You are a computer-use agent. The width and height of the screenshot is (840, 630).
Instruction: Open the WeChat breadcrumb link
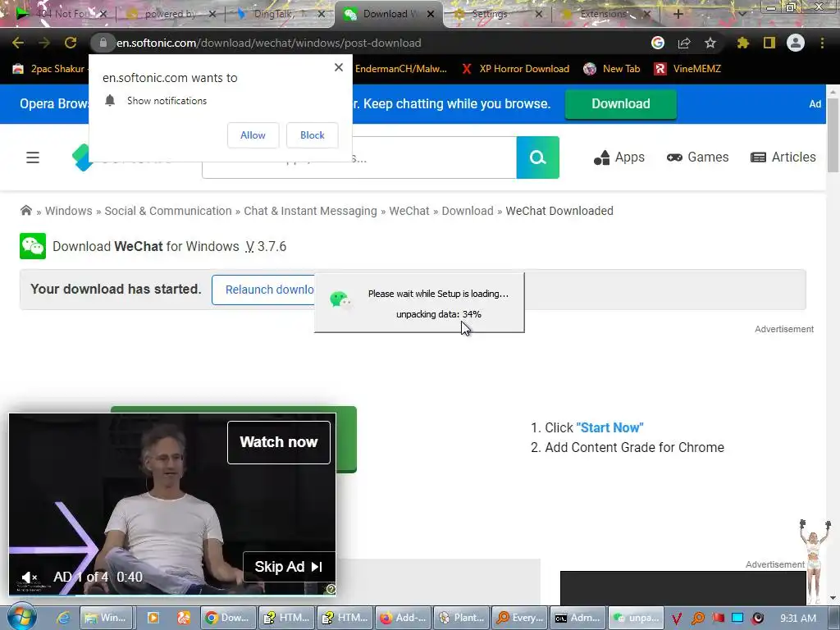(409, 211)
